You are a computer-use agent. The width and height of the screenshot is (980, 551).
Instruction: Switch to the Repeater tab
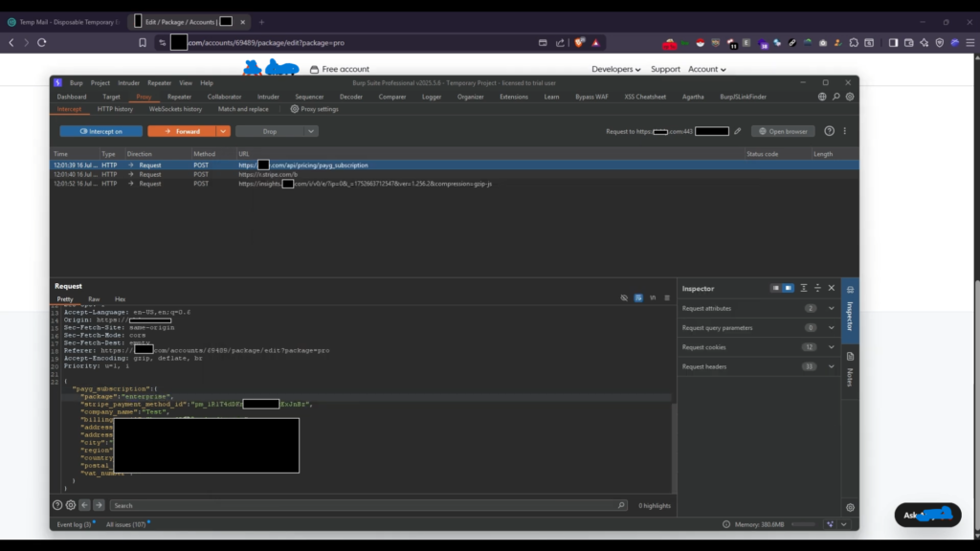point(179,97)
